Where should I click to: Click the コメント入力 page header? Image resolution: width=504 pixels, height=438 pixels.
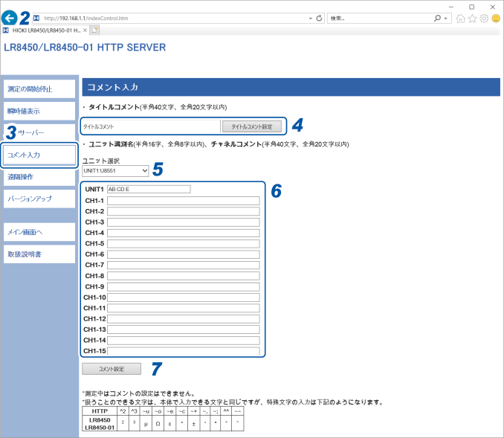click(291, 87)
